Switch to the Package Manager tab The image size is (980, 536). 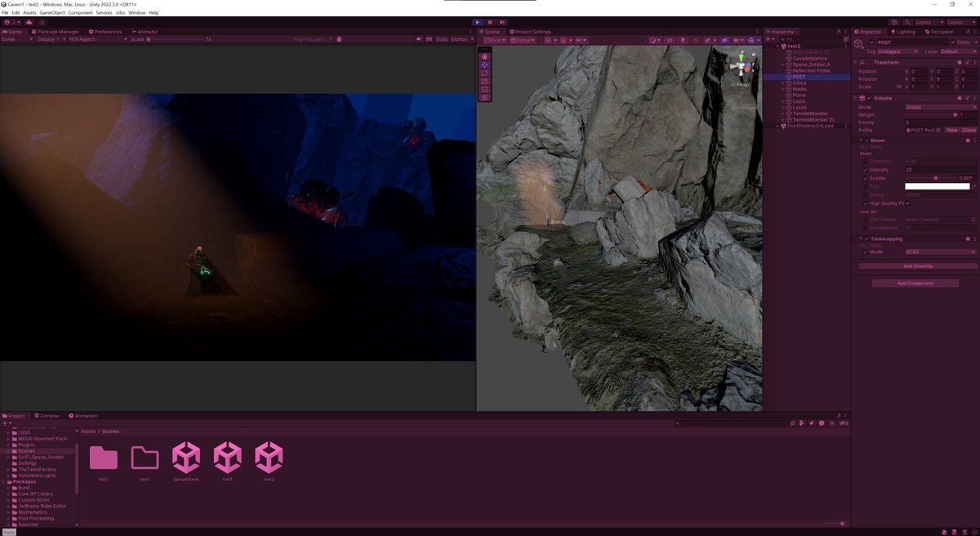55,32
